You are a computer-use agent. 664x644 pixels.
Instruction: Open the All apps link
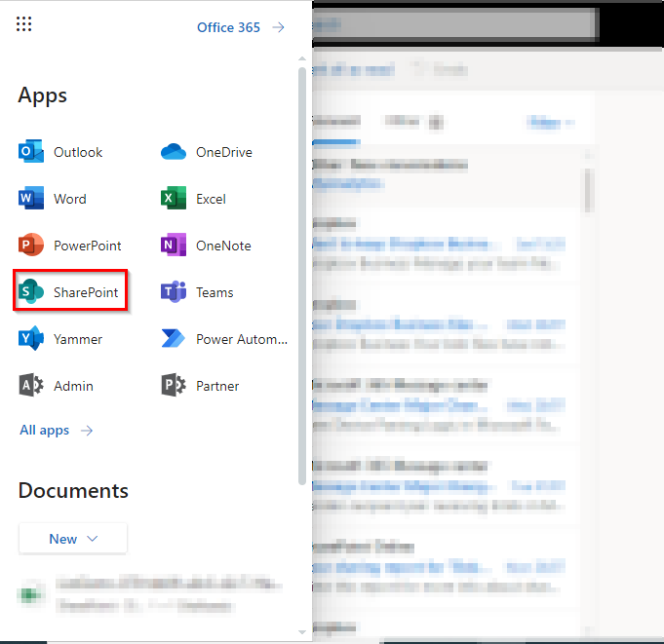[x=45, y=431]
